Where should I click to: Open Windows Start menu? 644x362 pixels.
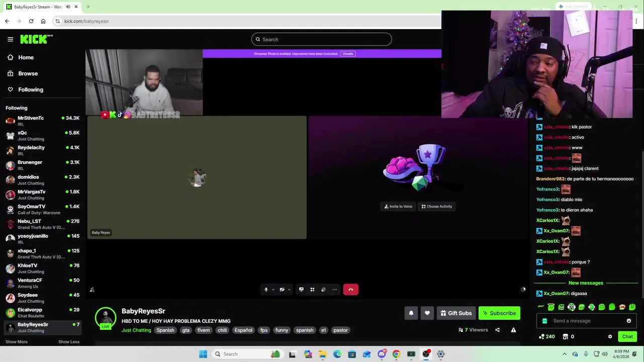tap(203, 354)
